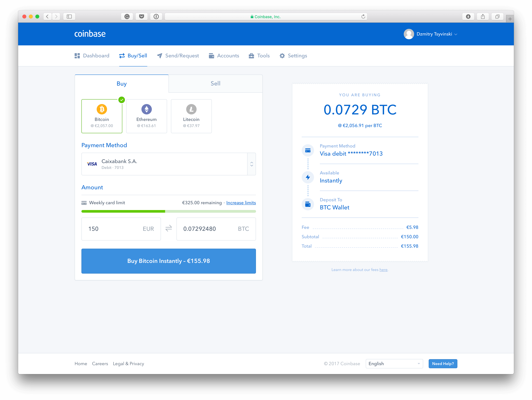Go to the Send/Request tab
This screenshot has height=400, width=532.
(178, 56)
